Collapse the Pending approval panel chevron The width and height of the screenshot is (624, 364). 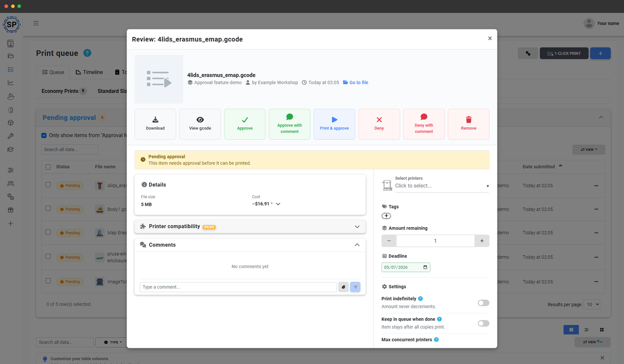601,117
